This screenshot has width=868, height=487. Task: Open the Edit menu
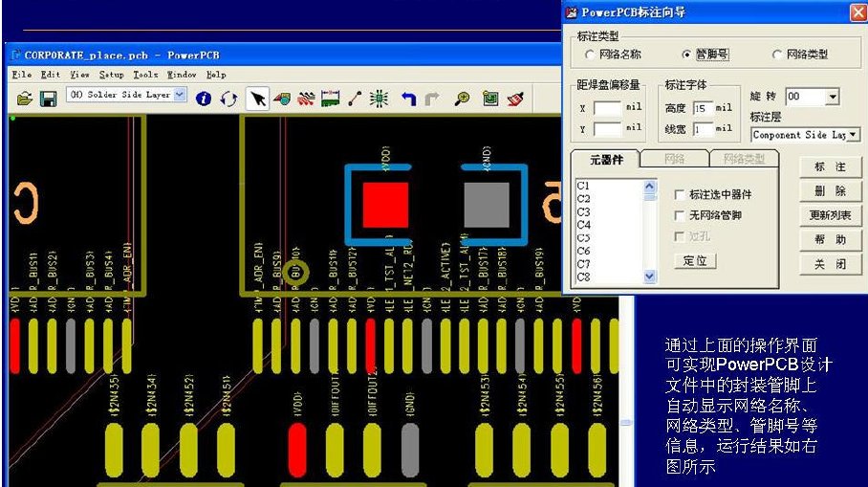pos(51,75)
